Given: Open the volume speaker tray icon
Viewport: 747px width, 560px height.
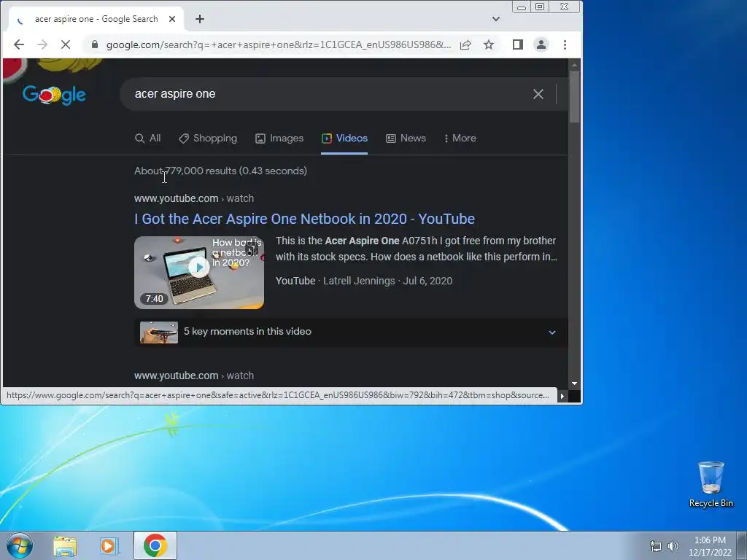Looking at the screenshot, I should (x=673, y=546).
